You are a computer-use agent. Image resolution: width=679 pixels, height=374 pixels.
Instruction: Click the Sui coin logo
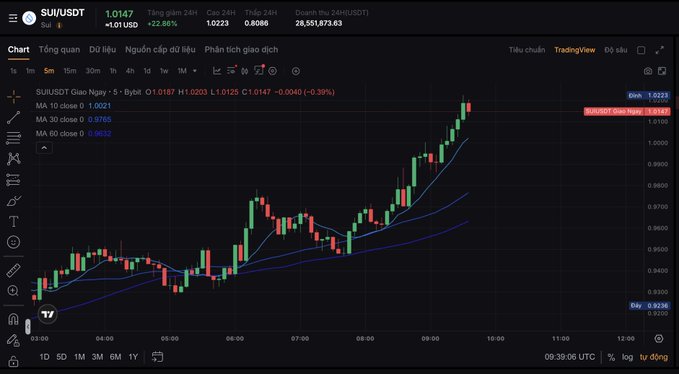(29, 18)
